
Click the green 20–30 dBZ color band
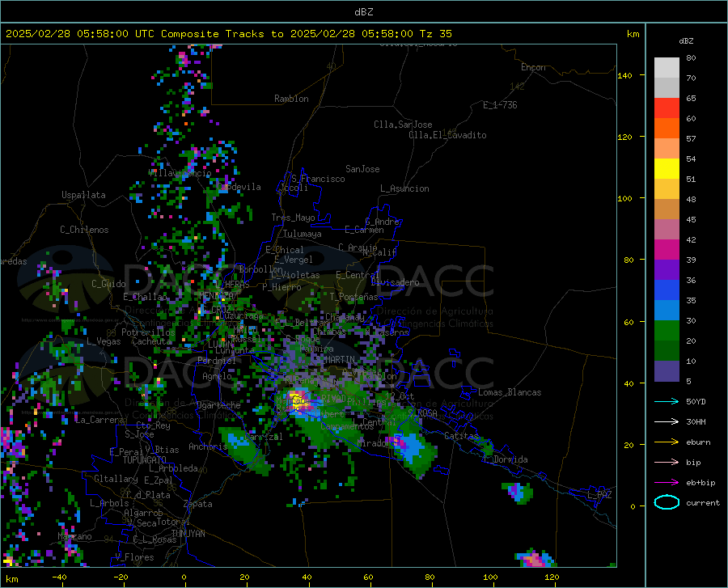pyautogui.click(x=667, y=331)
